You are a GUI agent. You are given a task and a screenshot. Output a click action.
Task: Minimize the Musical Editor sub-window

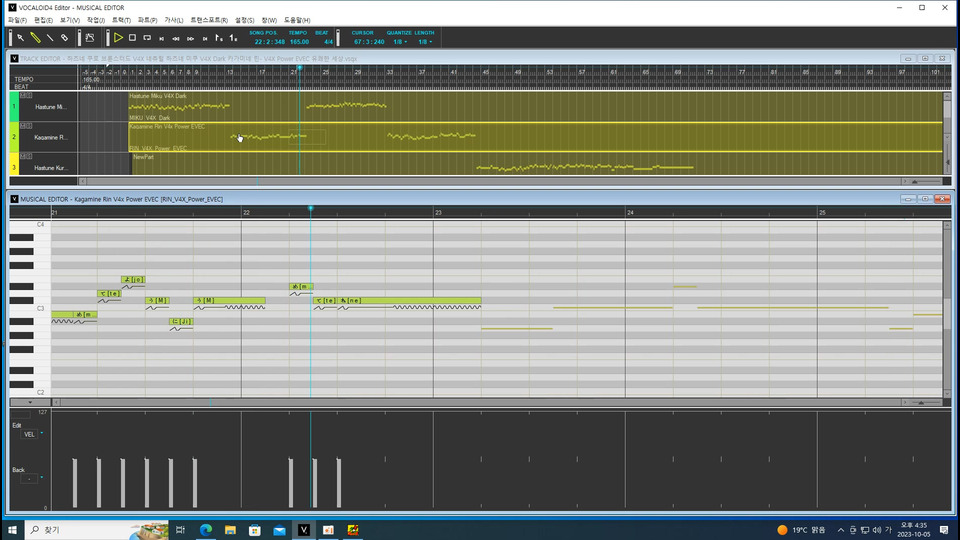click(x=908, y=199)
